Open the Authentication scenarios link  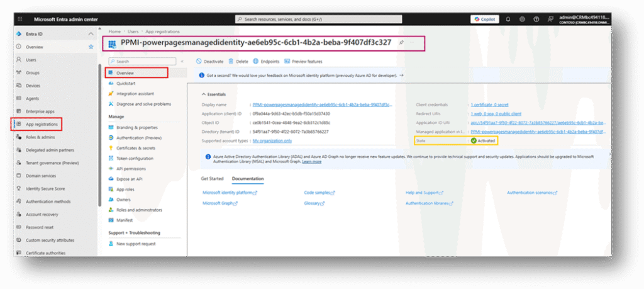532,193
